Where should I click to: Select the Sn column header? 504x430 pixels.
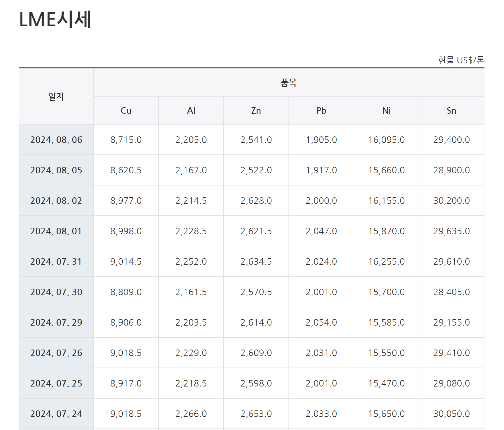[x=451, y=111]
